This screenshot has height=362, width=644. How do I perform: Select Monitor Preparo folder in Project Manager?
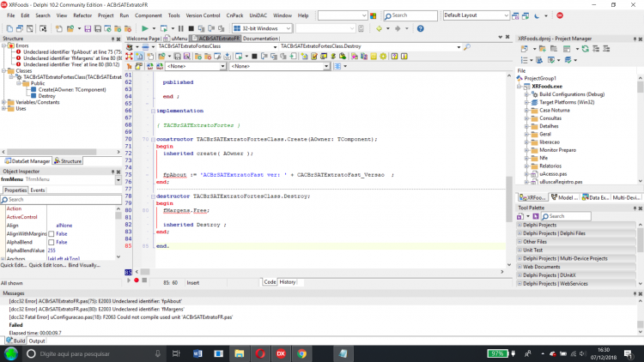[x=557, y=150]
